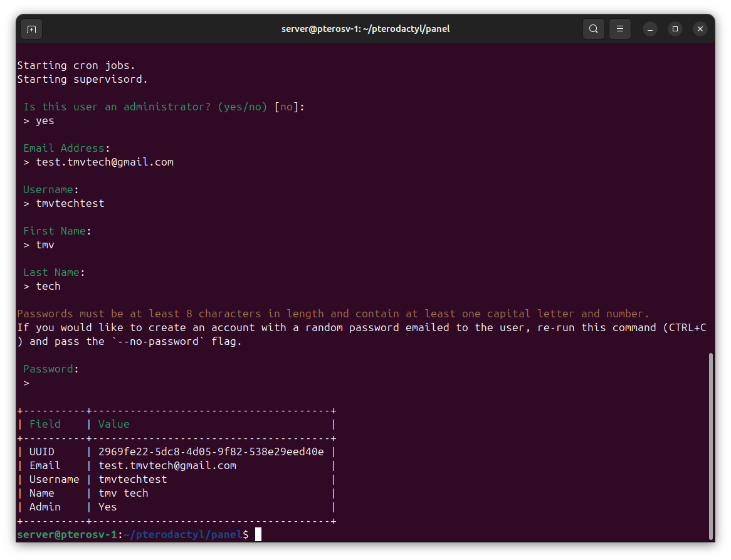Select the username tmvtechtest in the table

132,479
